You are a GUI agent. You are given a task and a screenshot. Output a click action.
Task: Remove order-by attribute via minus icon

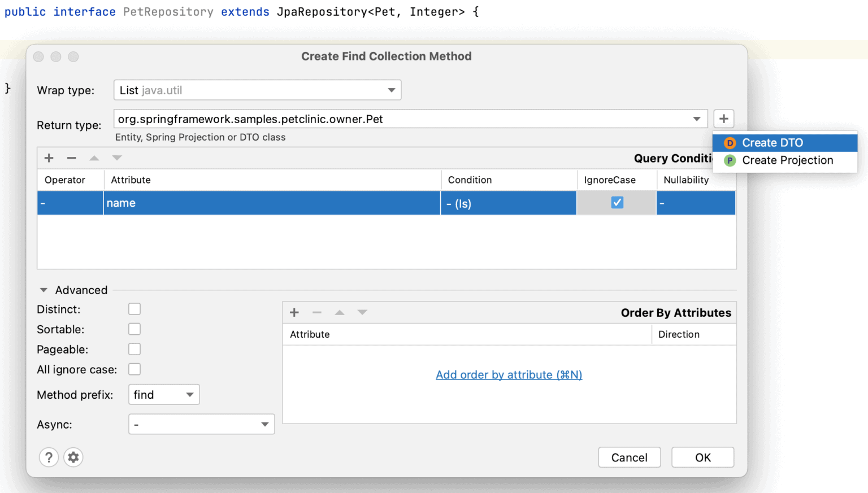coord(316,312)
